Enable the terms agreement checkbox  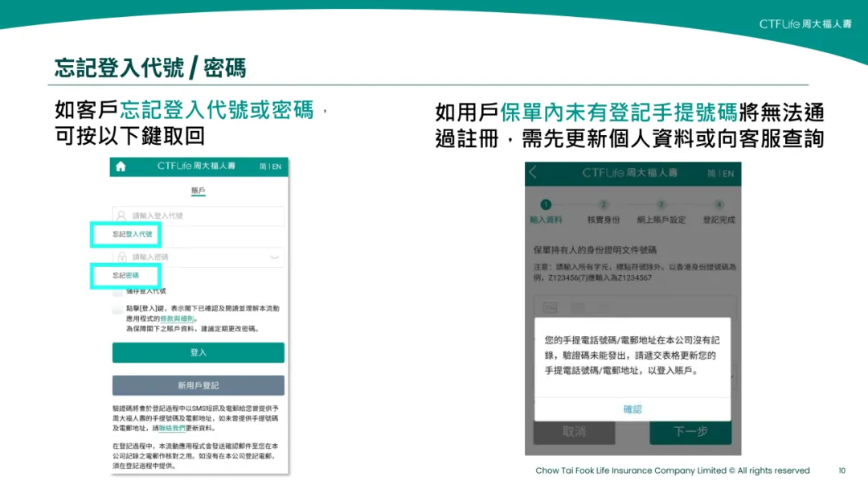(x=118, y=306)
